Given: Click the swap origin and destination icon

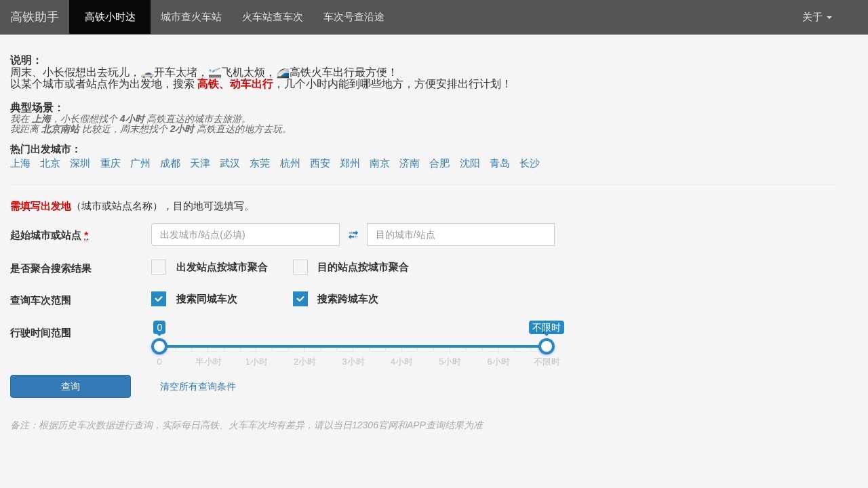Looking at the screenshot, I should pos(353,235).
